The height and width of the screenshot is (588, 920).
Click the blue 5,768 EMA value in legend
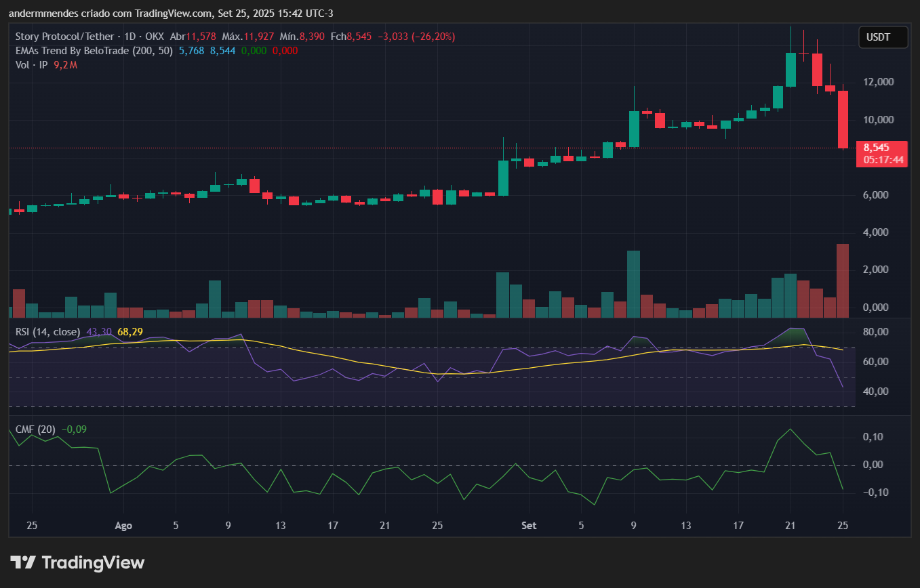(191, 51)
